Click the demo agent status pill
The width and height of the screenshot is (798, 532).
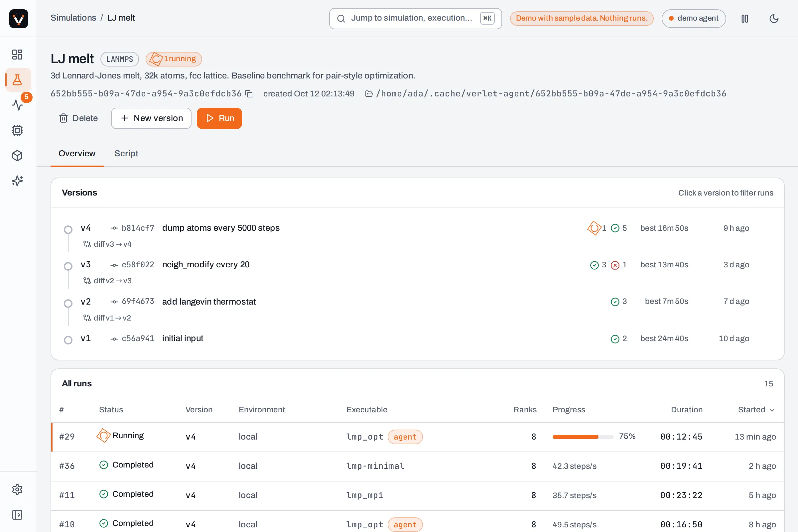pos(694,18)
